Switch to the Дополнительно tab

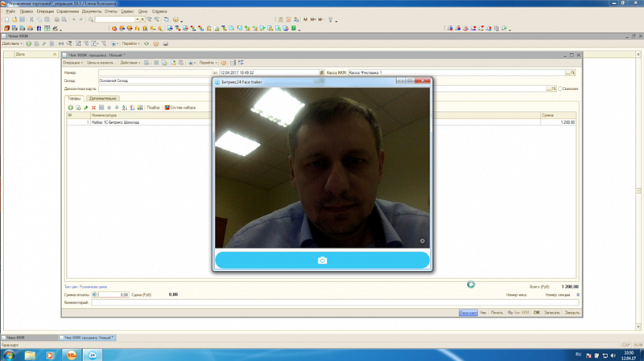coord(103,98)
